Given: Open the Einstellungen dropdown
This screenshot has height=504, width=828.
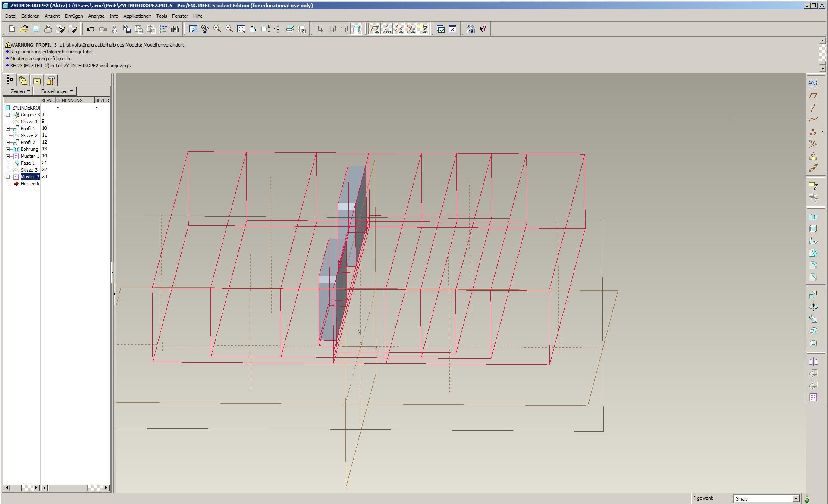Looking at the screenshot, I should 57,91.
